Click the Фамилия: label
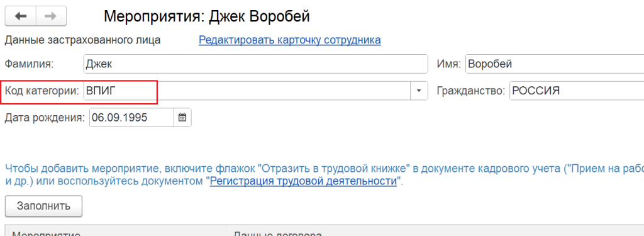Image resolution: width=644 pixels, height=236 pixels. (x=29, y=64)
